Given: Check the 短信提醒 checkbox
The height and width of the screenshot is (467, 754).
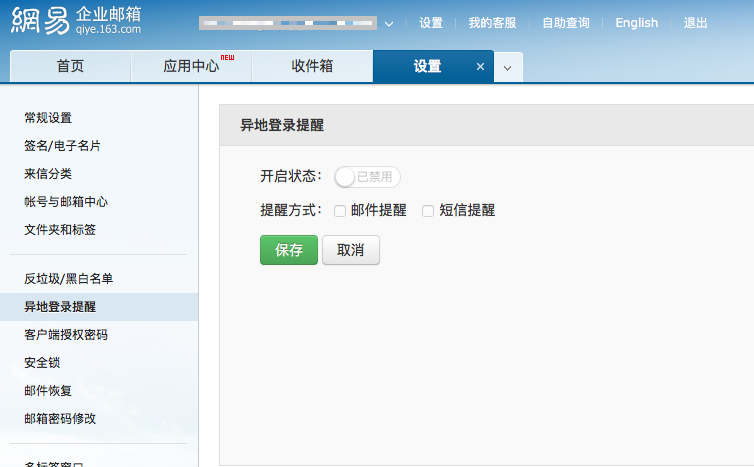Looking at the screenshot, I should coord(428,211).
